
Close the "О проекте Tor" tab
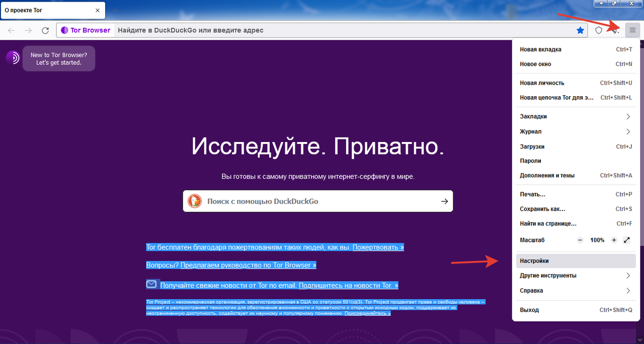[x=98, y=10]
